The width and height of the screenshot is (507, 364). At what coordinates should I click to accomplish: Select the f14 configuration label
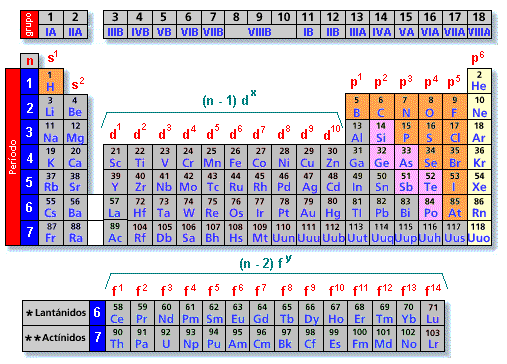click(433, 290)
